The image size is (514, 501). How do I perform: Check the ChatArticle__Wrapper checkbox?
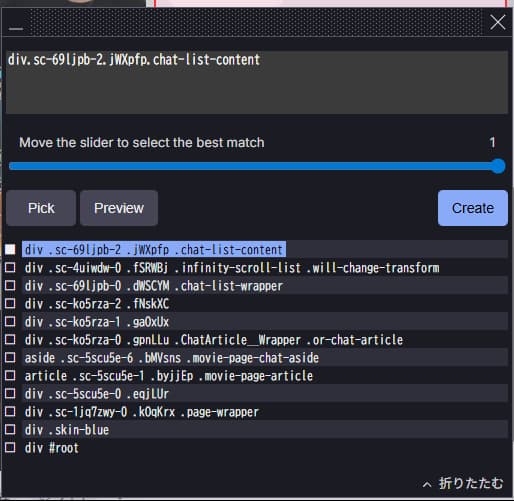tap(10, 339)
